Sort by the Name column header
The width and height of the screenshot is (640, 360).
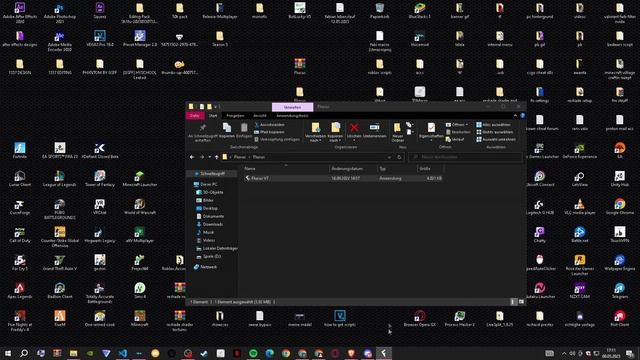[286, 168]
